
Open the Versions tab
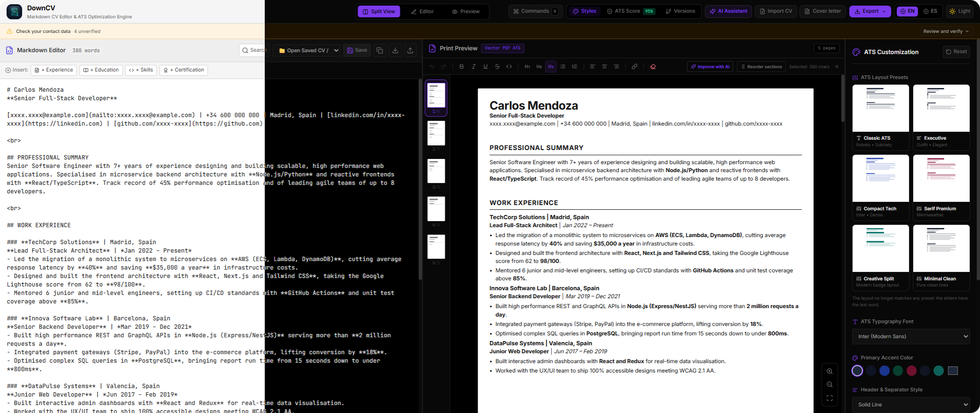tap(680, 11)
